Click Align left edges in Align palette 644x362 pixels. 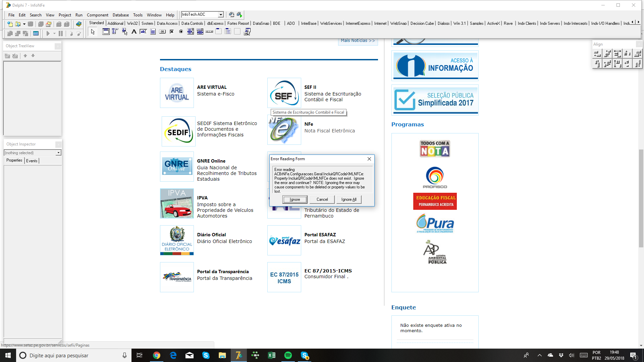coord(597,54)
